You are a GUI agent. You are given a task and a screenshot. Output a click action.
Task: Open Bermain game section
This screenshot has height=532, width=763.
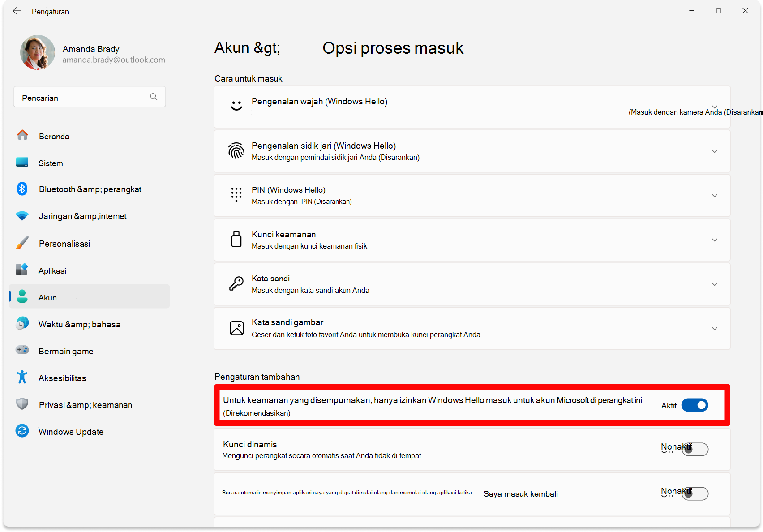(x=90, y=351)
